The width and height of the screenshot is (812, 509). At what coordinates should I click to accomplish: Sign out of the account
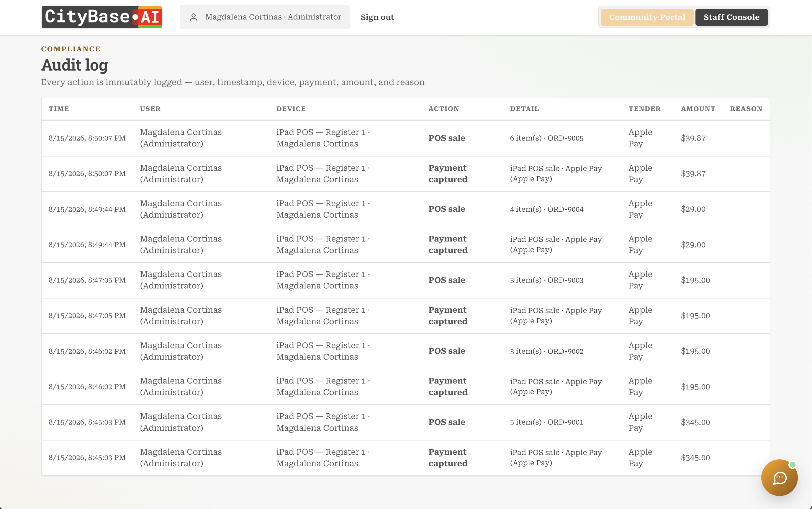pos(377,17)
